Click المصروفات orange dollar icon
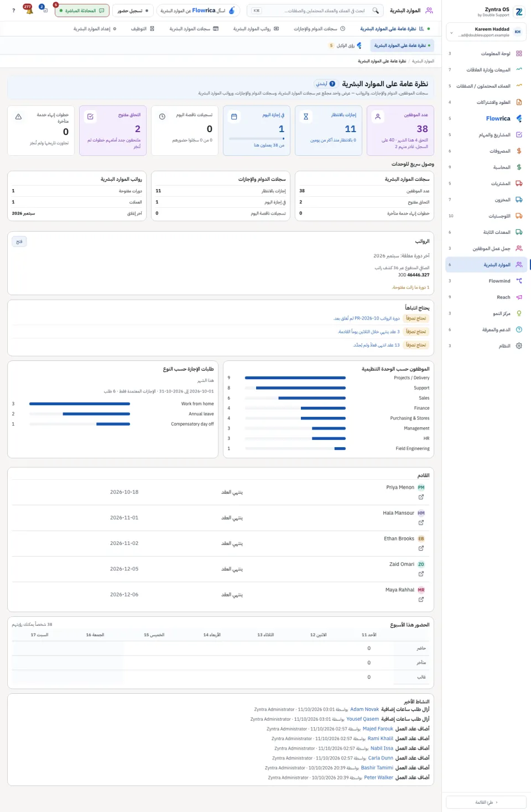 pyautogui.click(x=519, y=151)
